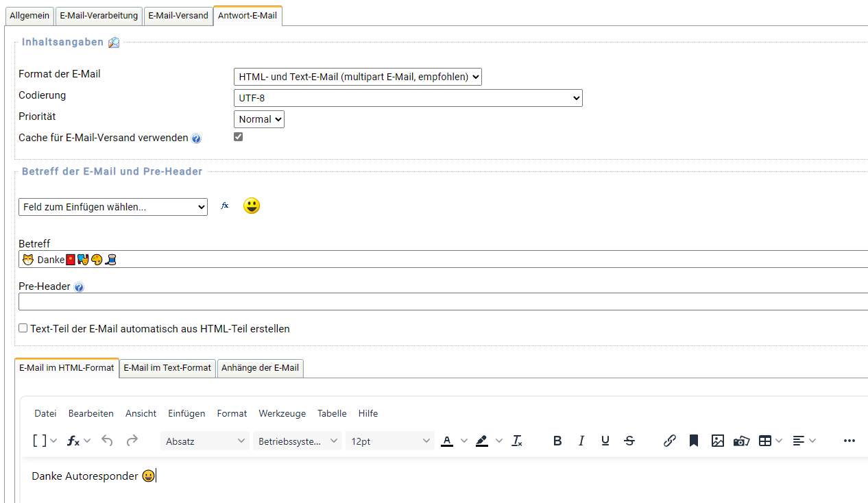Insert an anchor with the bookmark icon
Image resolution: width=868 pixels, height=503 pixels.
[694, 441]
